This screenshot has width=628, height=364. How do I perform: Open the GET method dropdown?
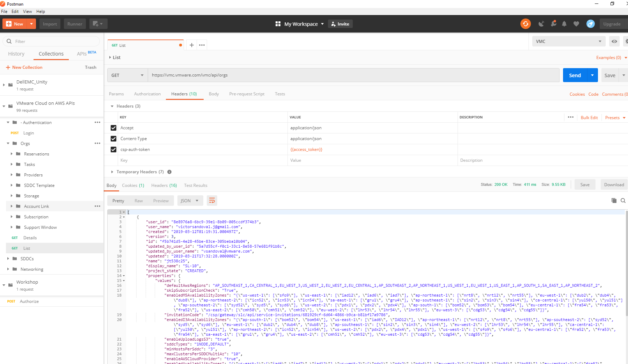click(x=127, y=75)
